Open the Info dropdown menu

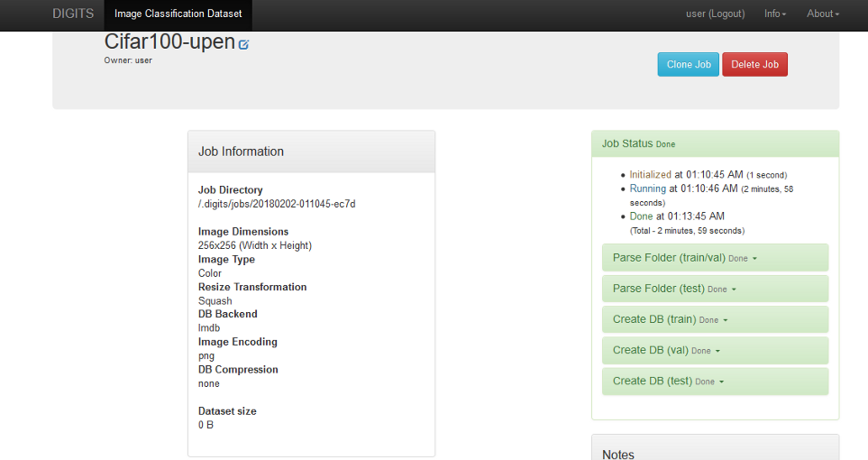(x=774, y=14)
